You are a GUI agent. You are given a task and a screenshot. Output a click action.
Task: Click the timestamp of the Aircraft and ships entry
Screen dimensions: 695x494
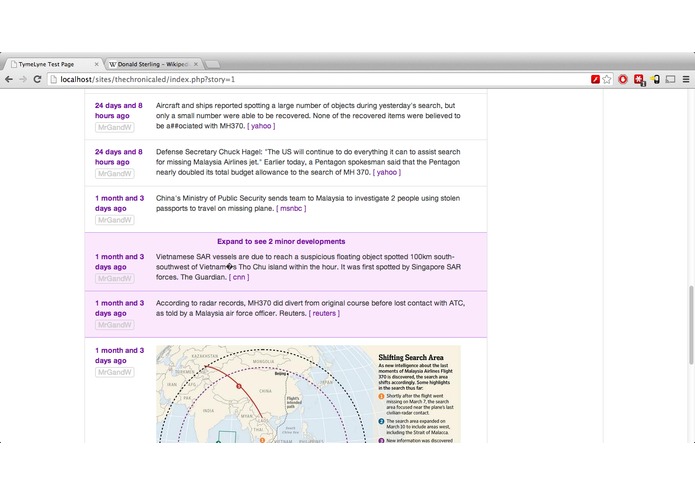[119, 110]
